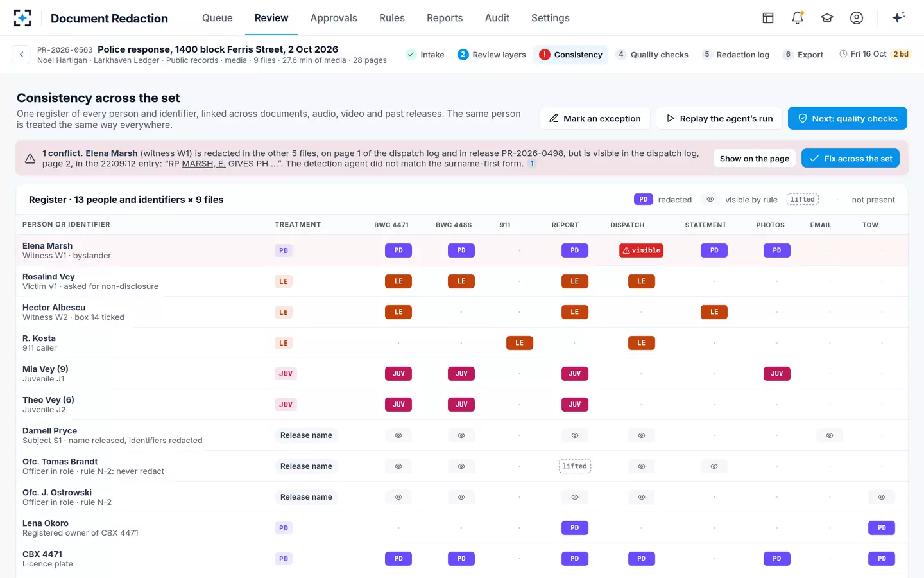This screenshot has width=924, height=578.
Task: Click the red 'visible' badge for Elena Marsh
Action: (x=641, y=250)
